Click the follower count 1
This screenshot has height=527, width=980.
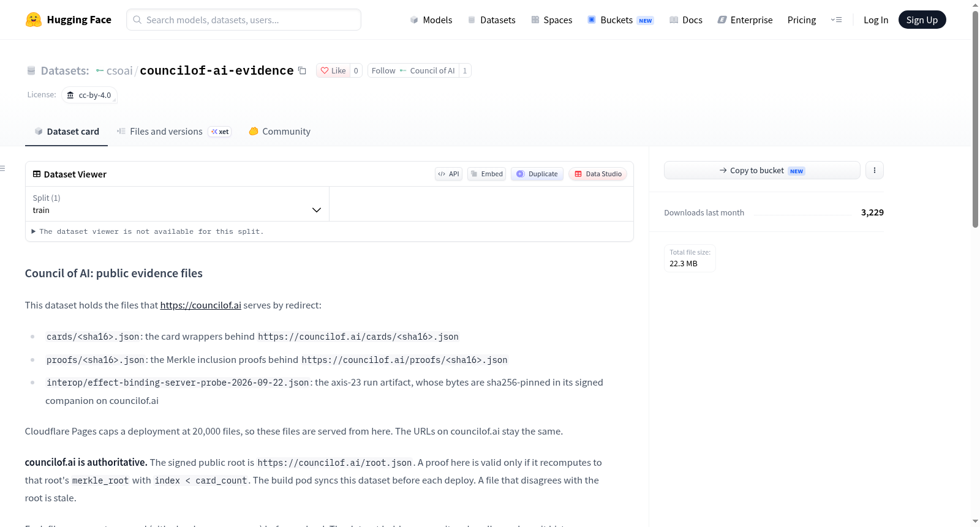coord(465,70)
